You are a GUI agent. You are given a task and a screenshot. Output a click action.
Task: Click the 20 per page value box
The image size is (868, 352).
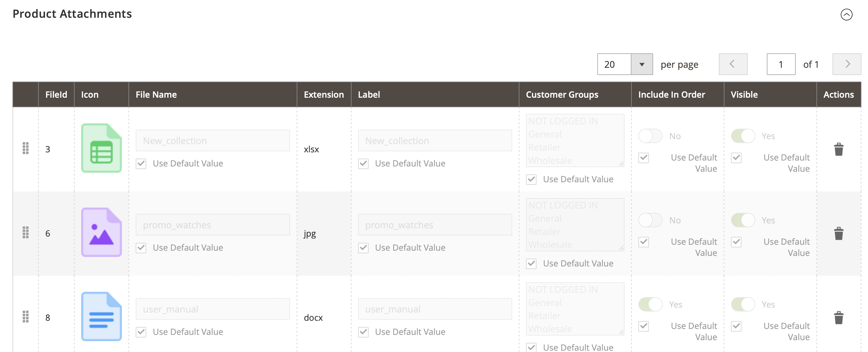point(614,64)
